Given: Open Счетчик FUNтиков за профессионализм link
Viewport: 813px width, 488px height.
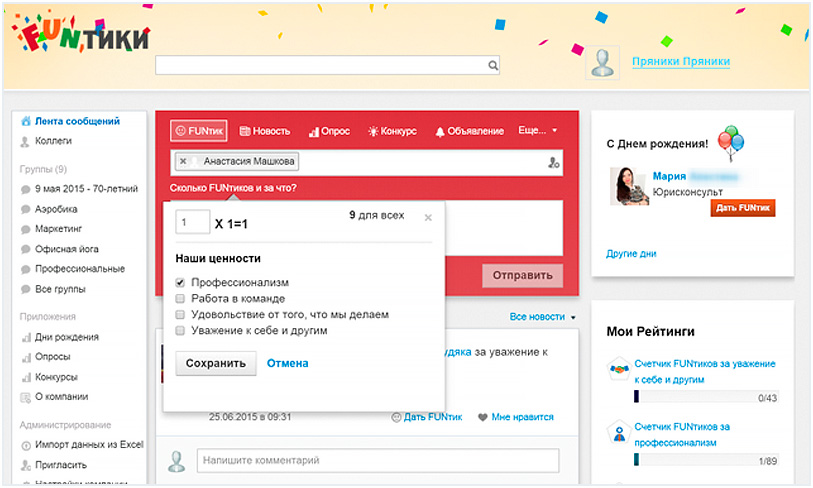Looking at the screenshot, I should click(682, 435).
